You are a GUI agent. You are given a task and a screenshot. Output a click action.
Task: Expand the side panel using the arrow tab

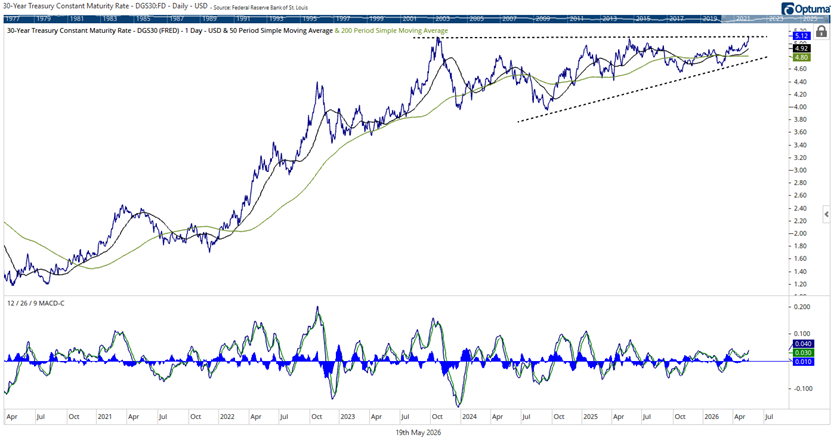[826, 214]
